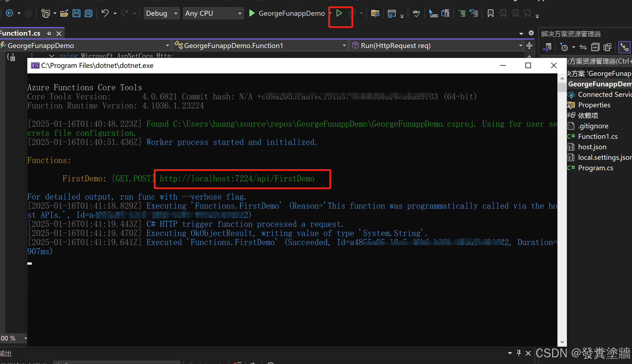
Task: Open the zoom percentage dropdown
Action: pos(26,338)
